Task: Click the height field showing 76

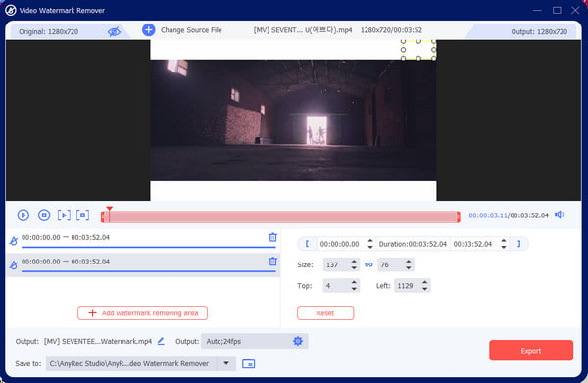Action: (391, 264)
